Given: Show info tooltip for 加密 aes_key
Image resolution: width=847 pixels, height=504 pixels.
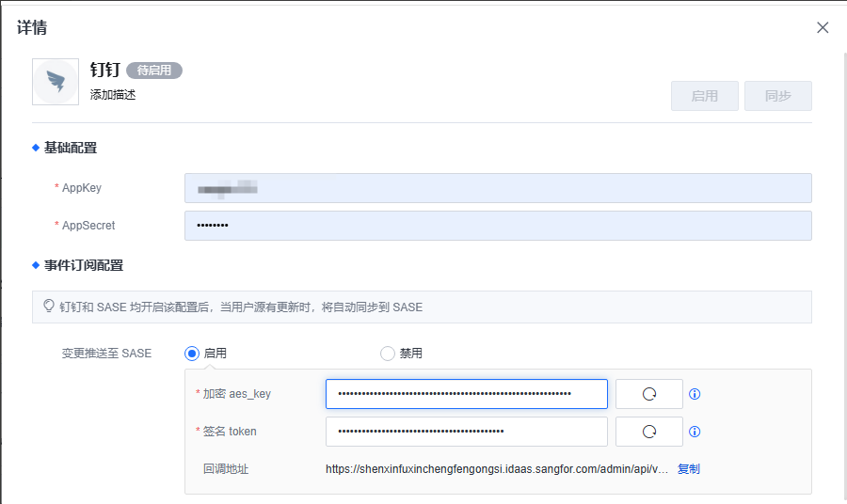Looking at the screenshot, I should tap(695, 394).
